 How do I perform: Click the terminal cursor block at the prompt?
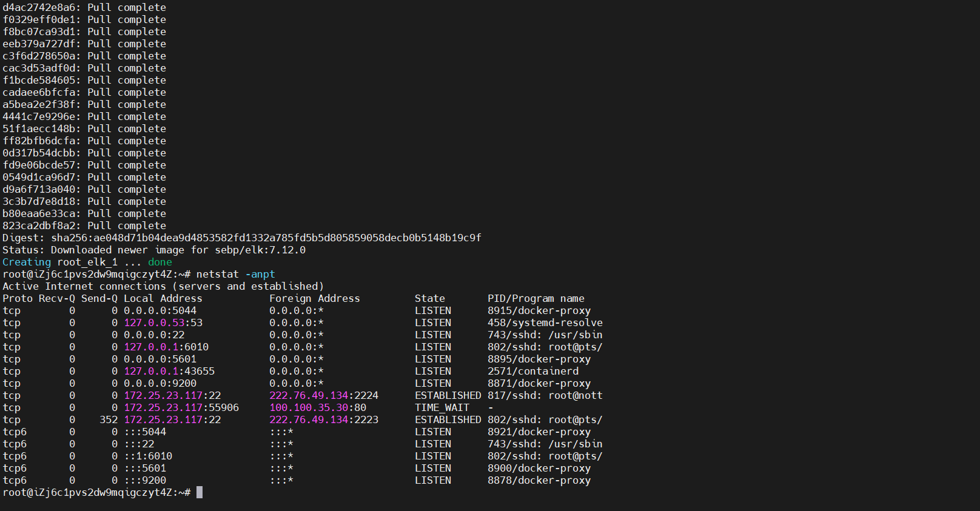[x=200, y=492]
